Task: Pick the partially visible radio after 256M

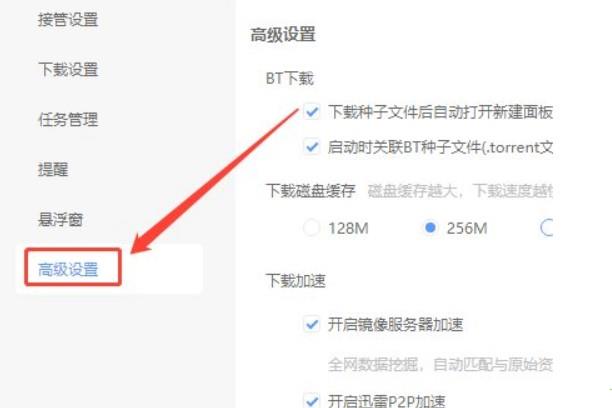Action: pyautogui.click(x=547, y=228)
